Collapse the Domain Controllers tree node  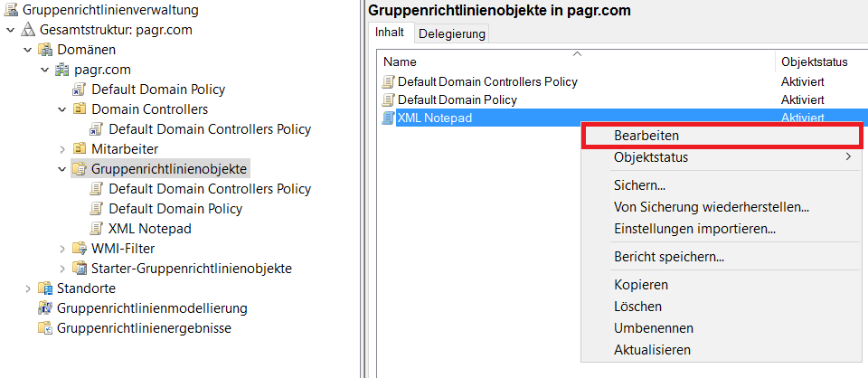coord(62,109)
